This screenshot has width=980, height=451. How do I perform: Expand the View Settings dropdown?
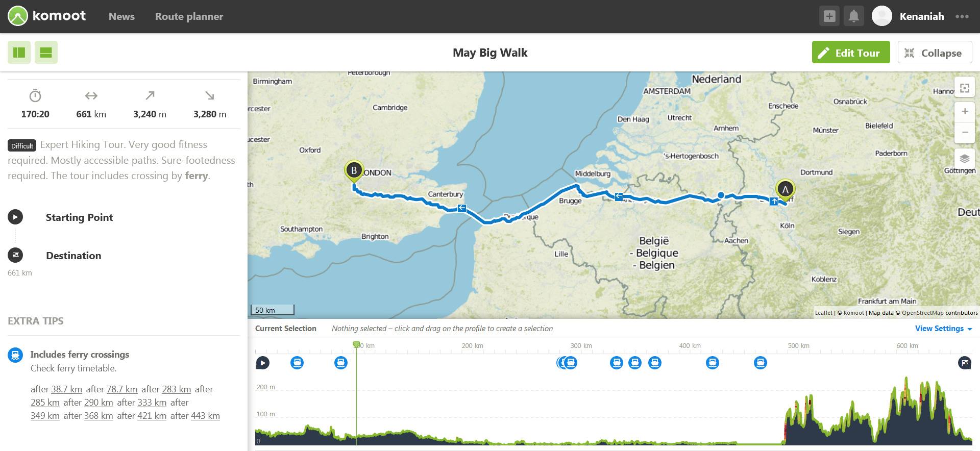tap(943, 329)
